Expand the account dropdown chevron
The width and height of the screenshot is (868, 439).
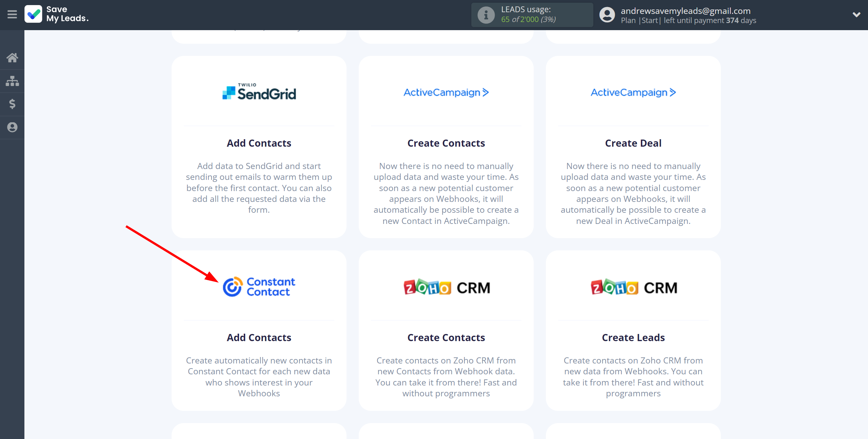[x=856, y=15]
